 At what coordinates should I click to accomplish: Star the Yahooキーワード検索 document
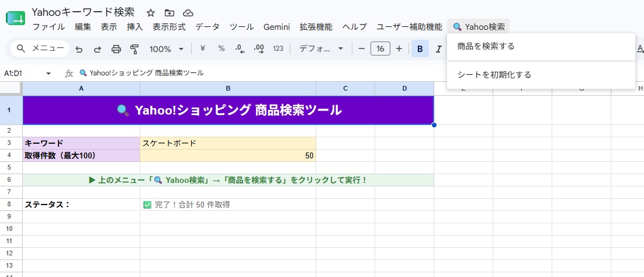point(151,13)
